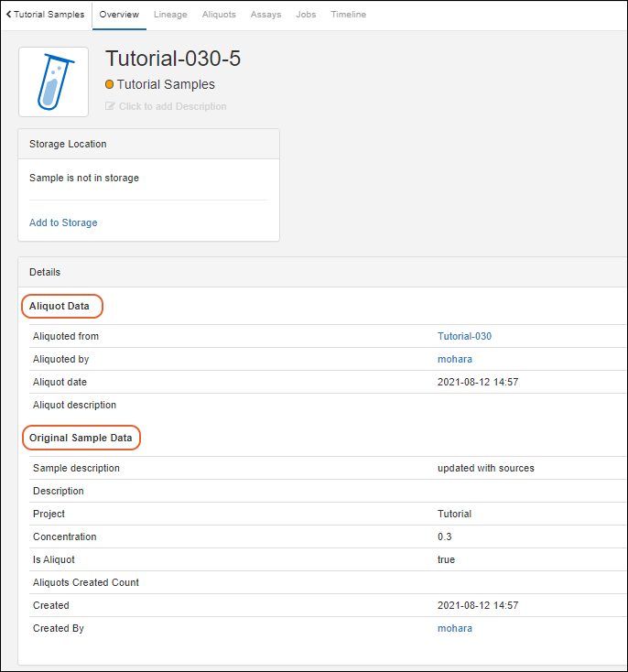Image resolution: width=628 pixels, height=672 pixels.
Task: Click the test tube sample icon
Action: click(x=53, y=82)
